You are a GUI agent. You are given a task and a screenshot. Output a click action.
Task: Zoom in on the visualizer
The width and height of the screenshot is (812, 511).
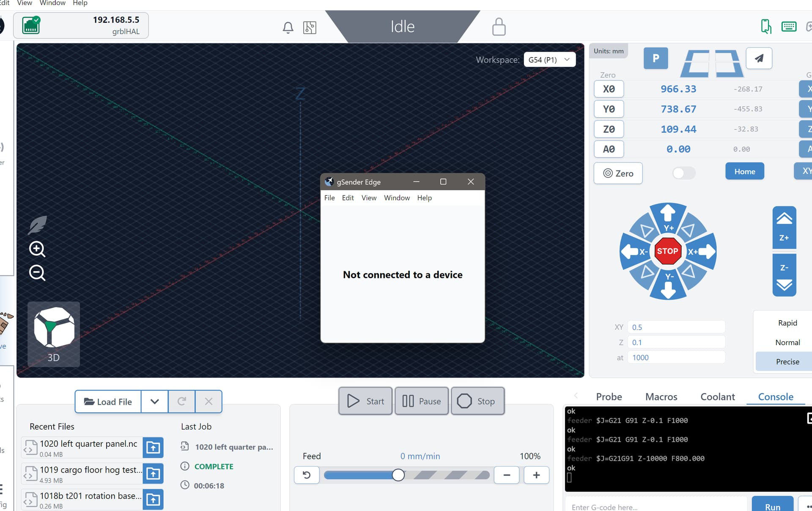[37, 249]
